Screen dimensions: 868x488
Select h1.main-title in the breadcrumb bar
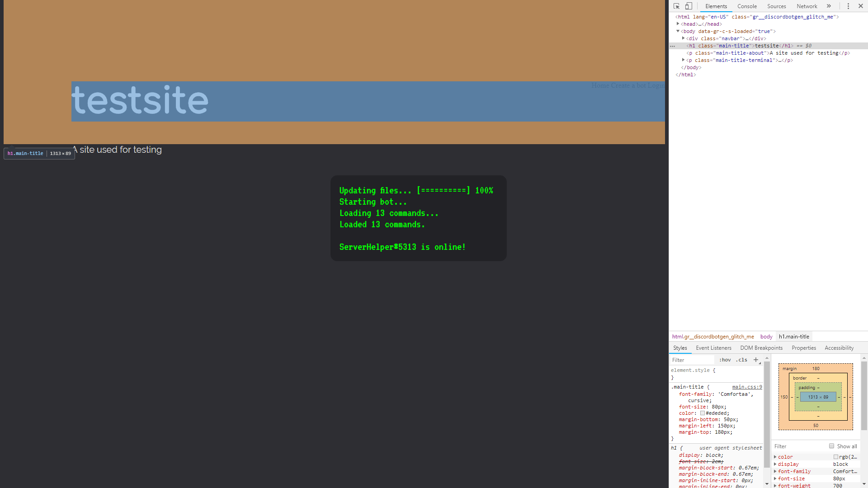(x=794, y=337)
